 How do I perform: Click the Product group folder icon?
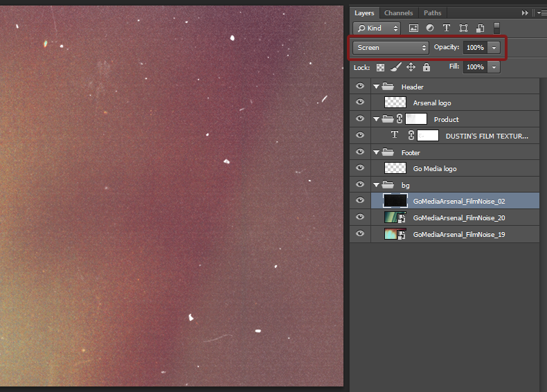(388, 119)
